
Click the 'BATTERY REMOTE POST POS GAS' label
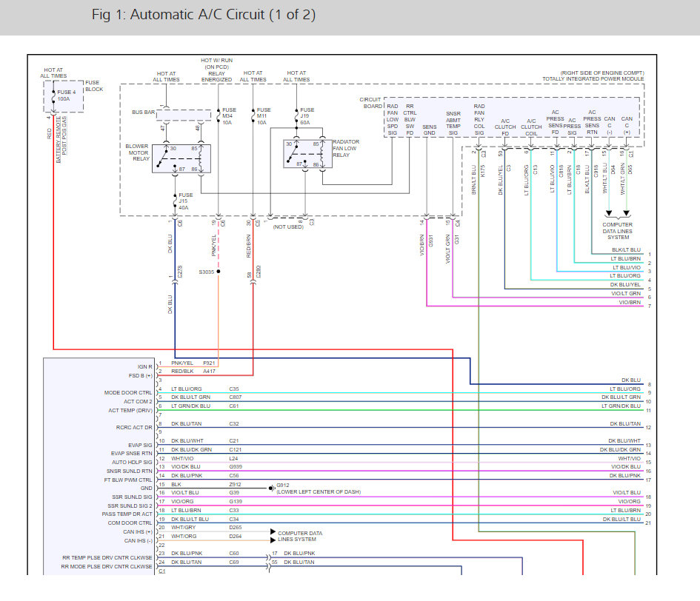click(x=61, y=140)
